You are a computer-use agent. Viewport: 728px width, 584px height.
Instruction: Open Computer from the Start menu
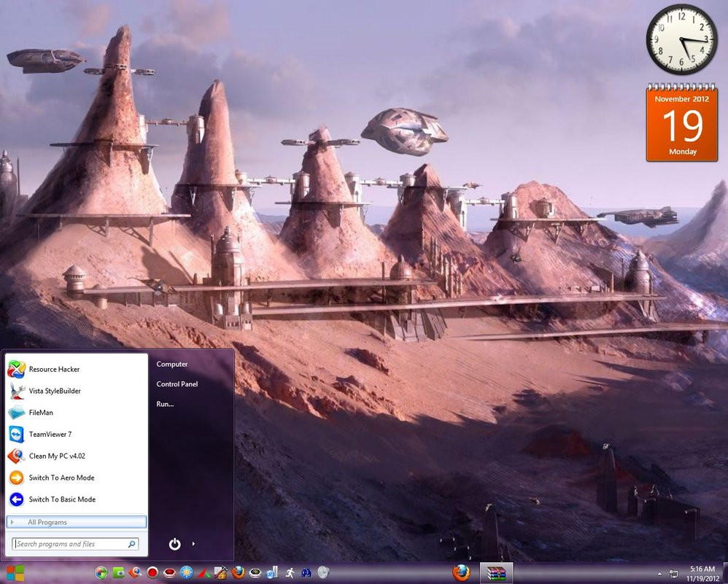click(x=171, y=365)
